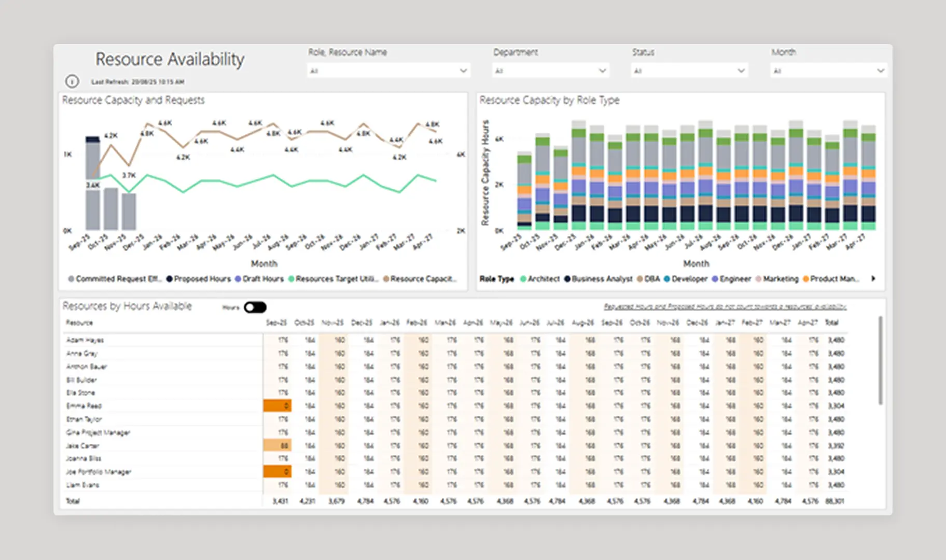Screen dimensions: 946x560
Task: Click the Total column header in table
Action: [x=831, y=323]
